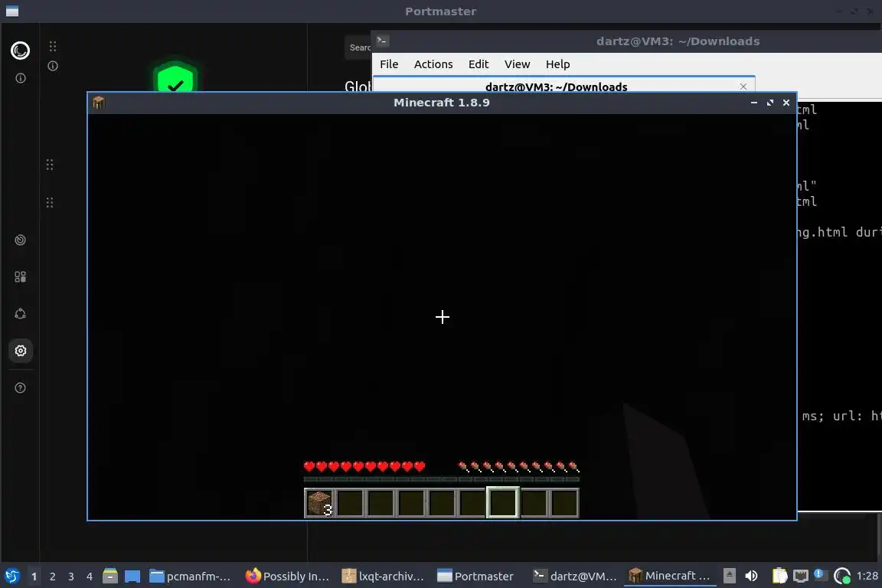
Task: Switch to dartz@VM terminal taskbar entry
Action: [x=576, y=576]
